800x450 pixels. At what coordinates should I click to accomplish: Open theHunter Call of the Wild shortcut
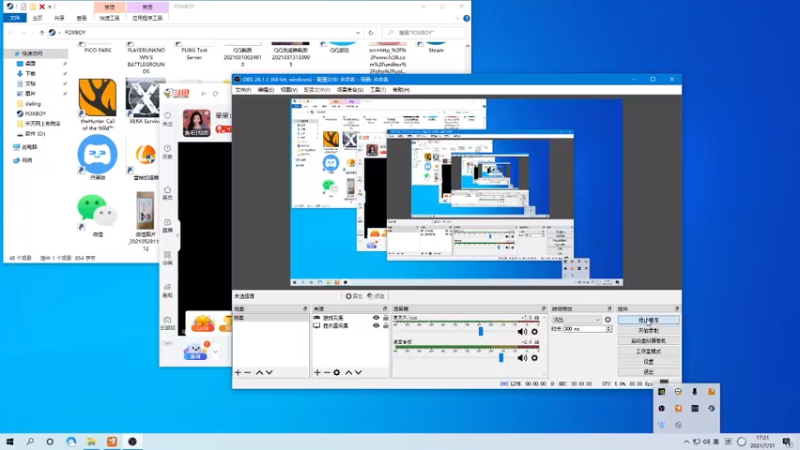[97, 105]
